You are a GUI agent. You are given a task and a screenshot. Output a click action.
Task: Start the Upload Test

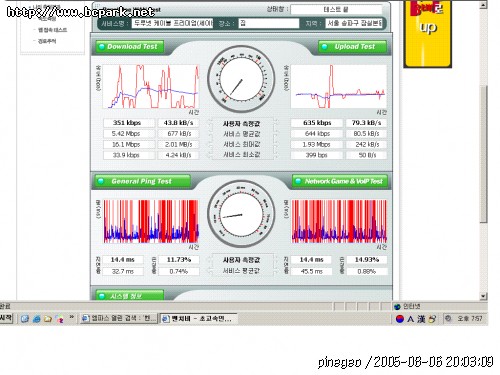pyautogui.click(x=353, y=47)
